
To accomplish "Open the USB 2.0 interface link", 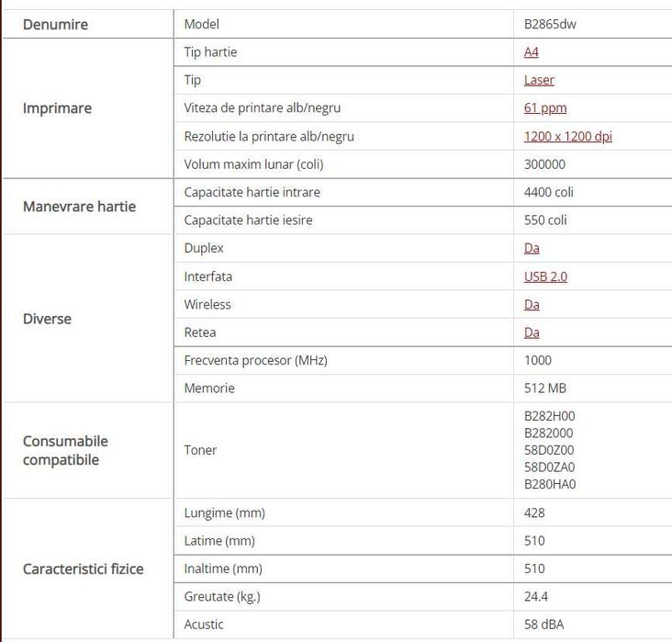I will 545,276.
